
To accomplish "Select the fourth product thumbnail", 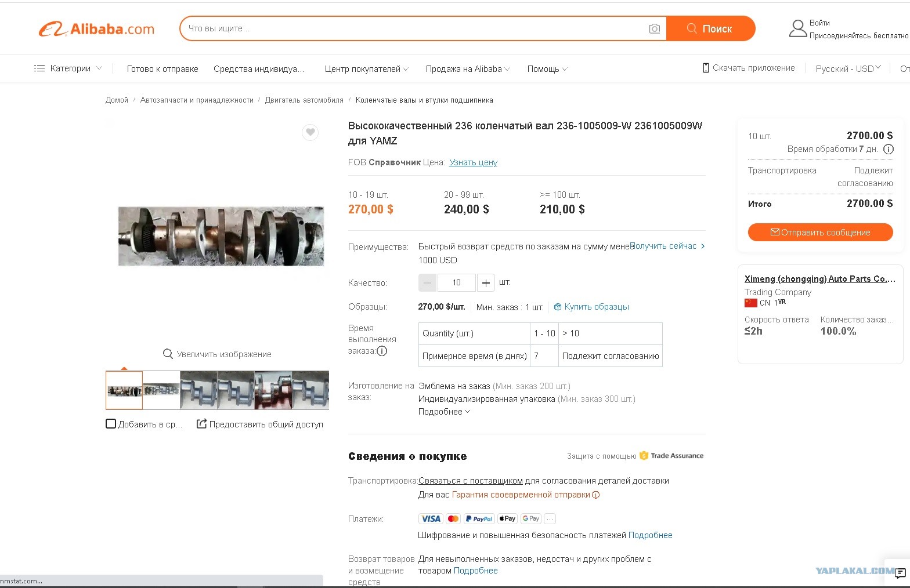I will pos(236,390).
